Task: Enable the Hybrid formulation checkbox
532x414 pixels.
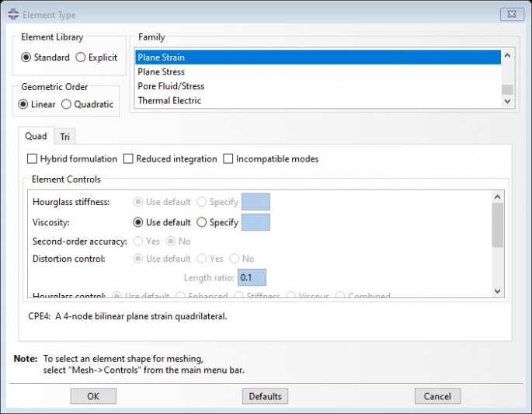Action: coord(32,159)
